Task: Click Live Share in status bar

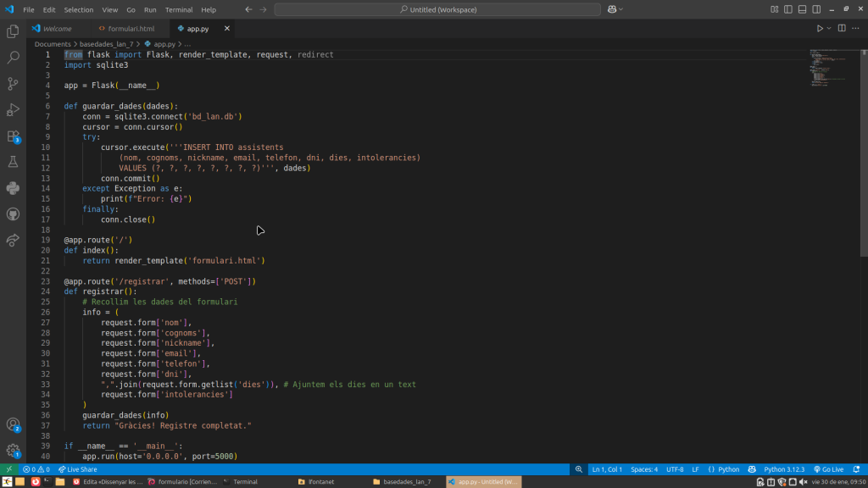Action: (77, 469)
